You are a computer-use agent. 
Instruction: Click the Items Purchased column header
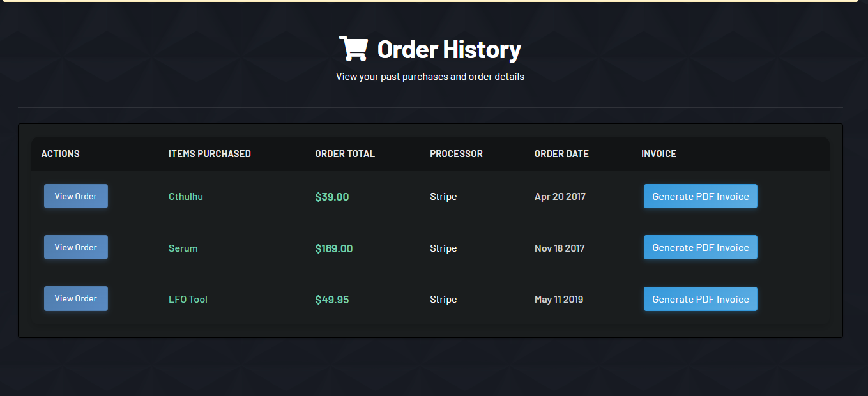point(209,154)
